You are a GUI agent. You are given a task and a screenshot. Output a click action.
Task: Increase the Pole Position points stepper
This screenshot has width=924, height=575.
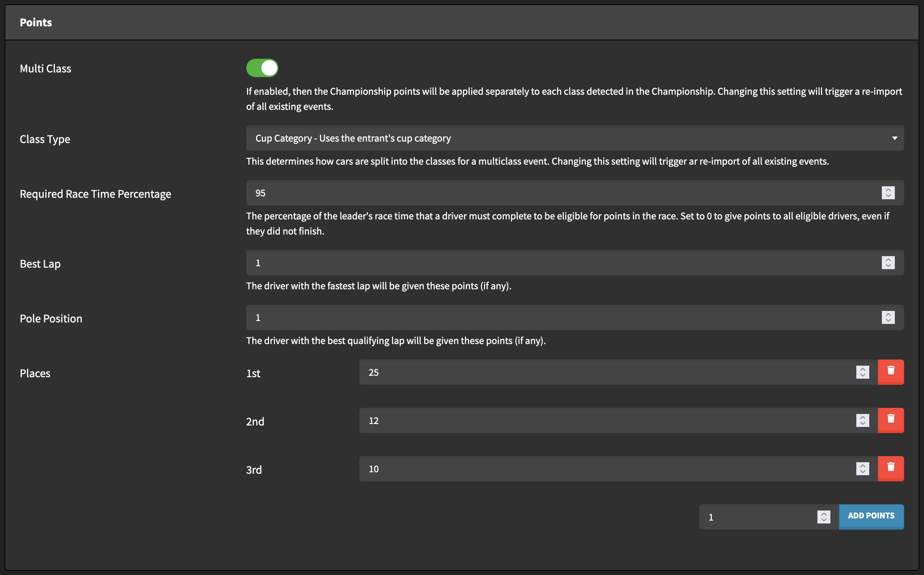tap(888, 315)
